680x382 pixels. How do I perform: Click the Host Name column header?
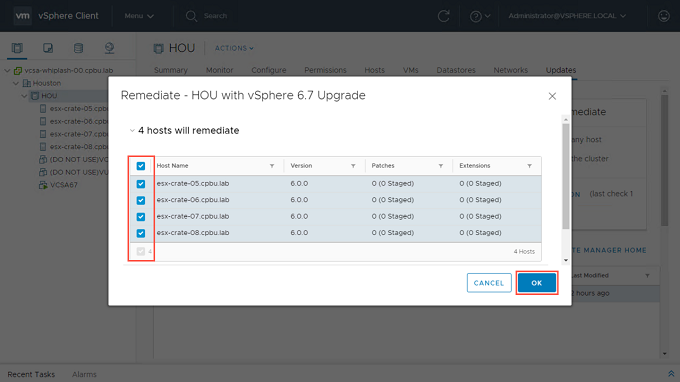coord(172,166)
